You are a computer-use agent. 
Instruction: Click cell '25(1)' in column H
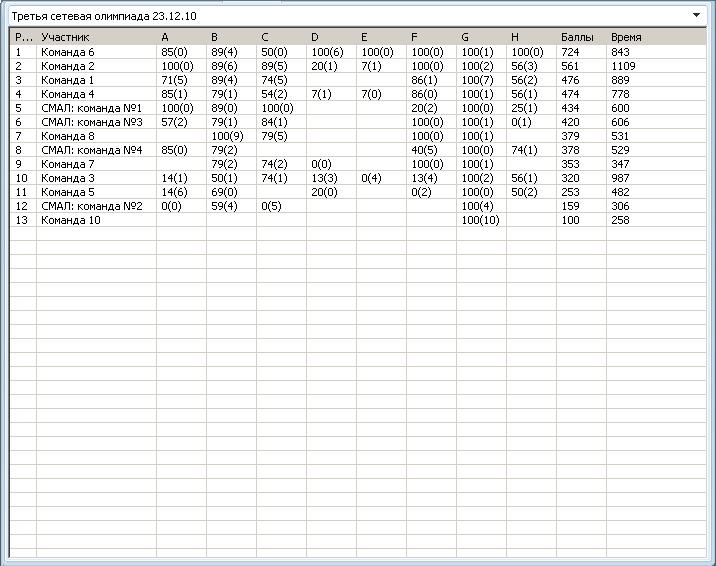(x=524, y=108)
